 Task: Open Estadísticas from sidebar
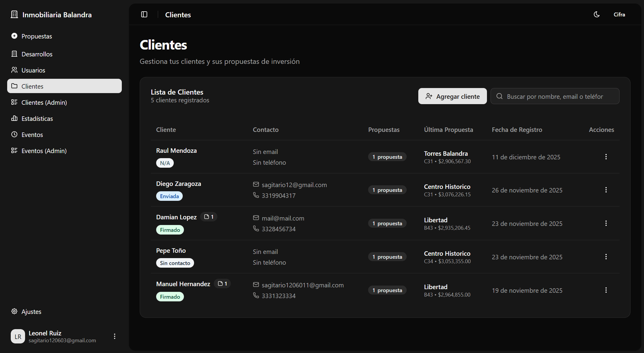(37, 119)
